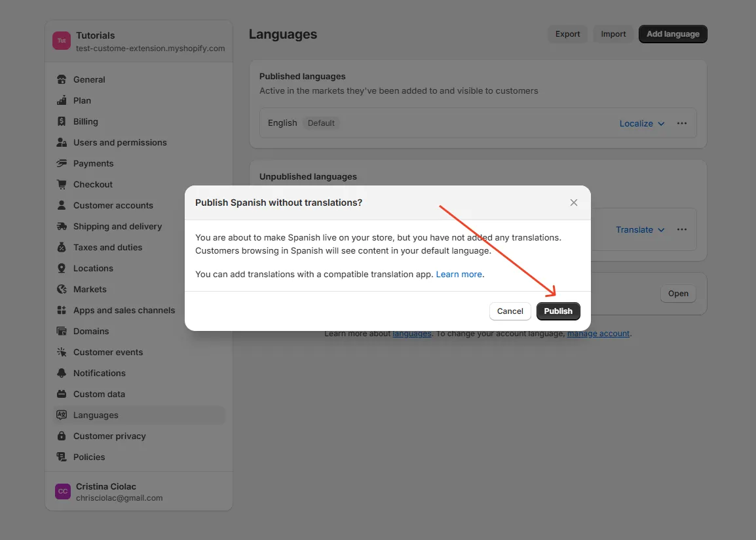Click the Add language button
The image size is (756, 540).
672,34
